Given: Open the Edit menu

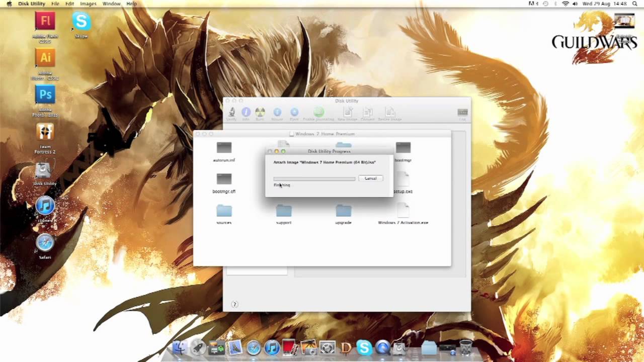Looking at the screenshot, I should tap(70, 4).
